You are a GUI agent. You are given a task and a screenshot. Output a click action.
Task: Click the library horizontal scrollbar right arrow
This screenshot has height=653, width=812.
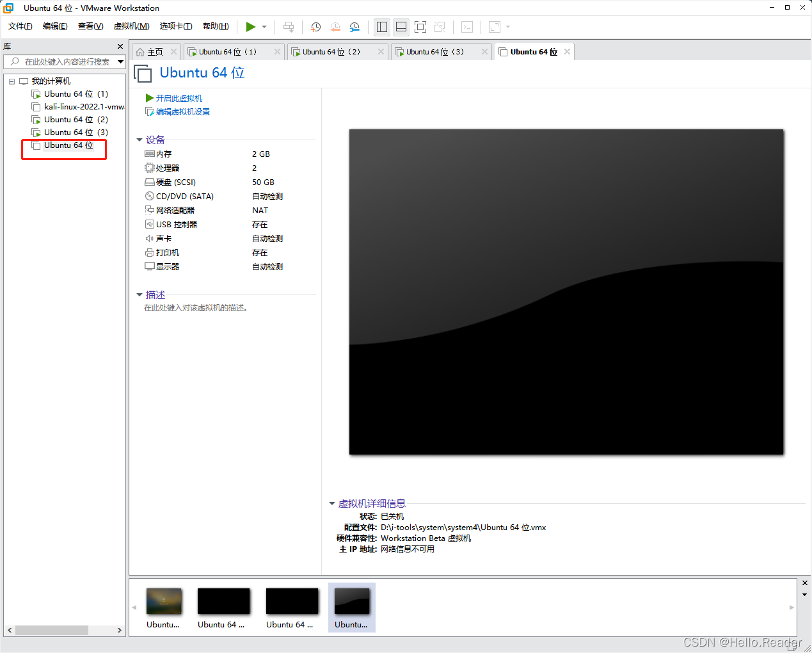coord(120,631)
